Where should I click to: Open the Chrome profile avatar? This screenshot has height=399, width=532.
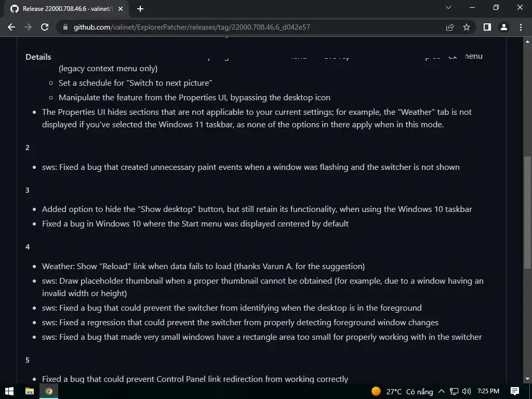point(503,27)
